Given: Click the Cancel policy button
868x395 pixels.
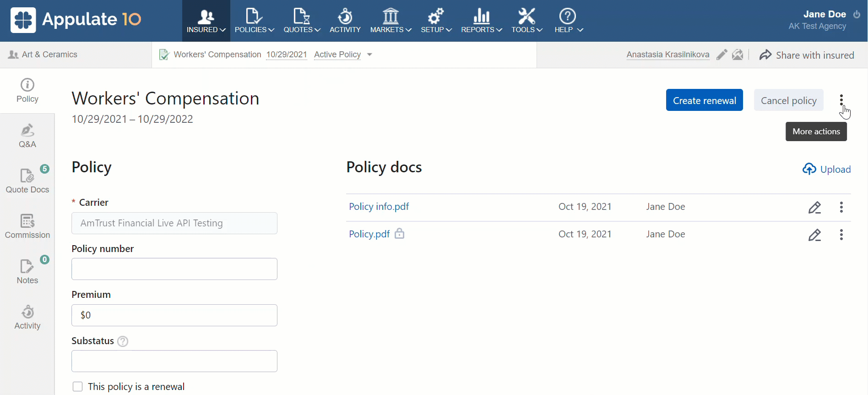Looking at the screenshot, I should click(788, 100).
